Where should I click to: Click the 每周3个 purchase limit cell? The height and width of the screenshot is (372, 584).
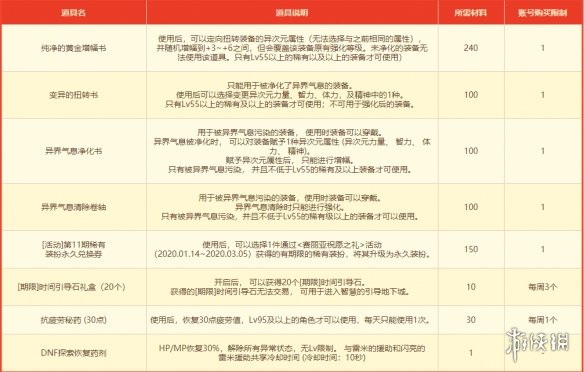[x=542, y=287]
